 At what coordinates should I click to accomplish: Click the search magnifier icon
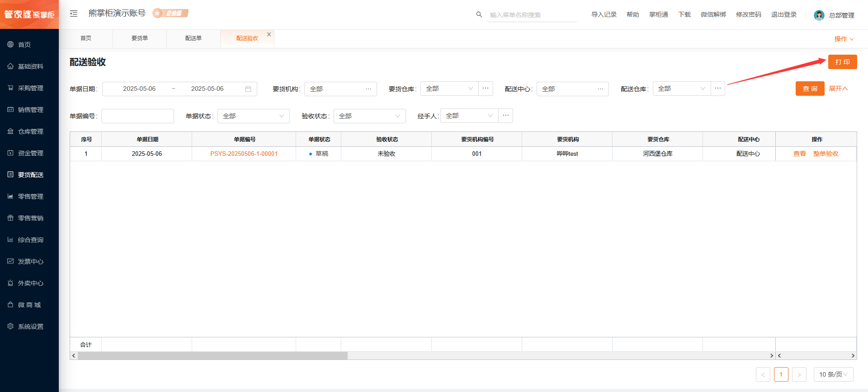[479, 14]
